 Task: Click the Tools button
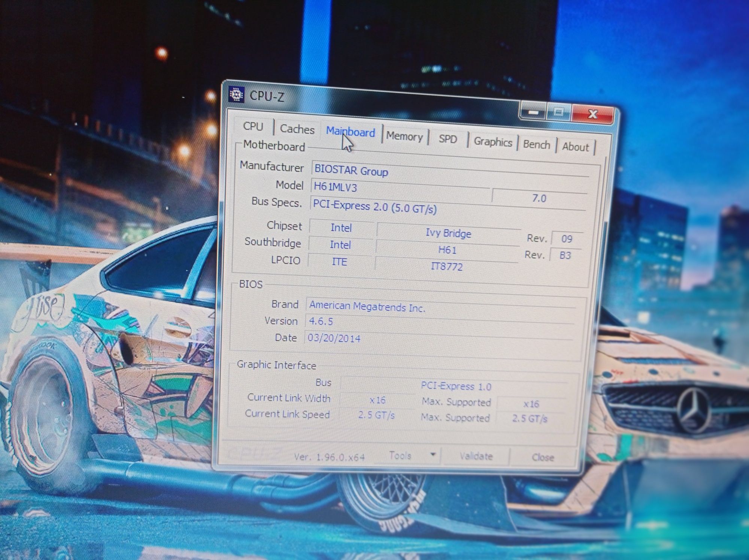click(x=401, y=456)
